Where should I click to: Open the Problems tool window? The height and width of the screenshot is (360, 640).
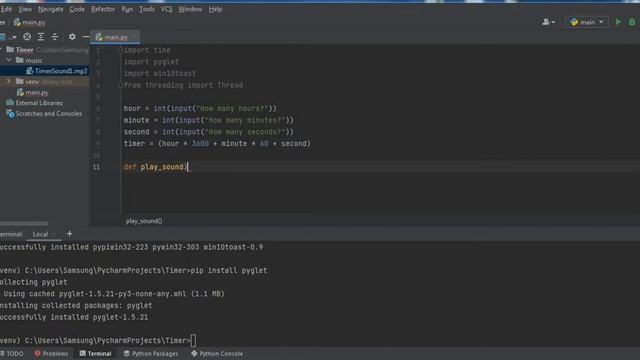tap(51, 353)
